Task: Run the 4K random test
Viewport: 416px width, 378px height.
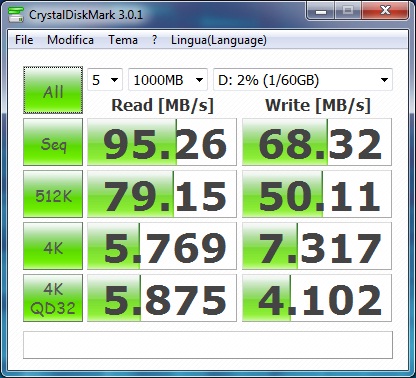Action: pos(53,246)
